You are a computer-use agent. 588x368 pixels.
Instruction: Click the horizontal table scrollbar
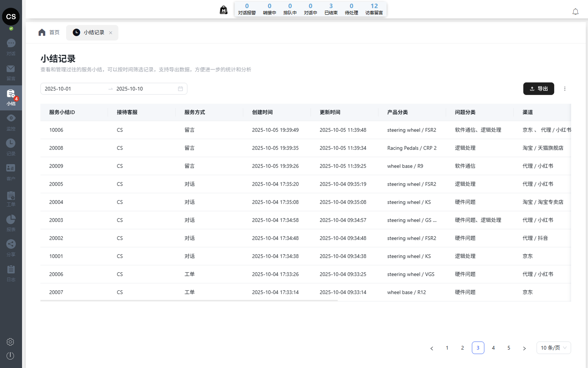click(x=189, y=301)
